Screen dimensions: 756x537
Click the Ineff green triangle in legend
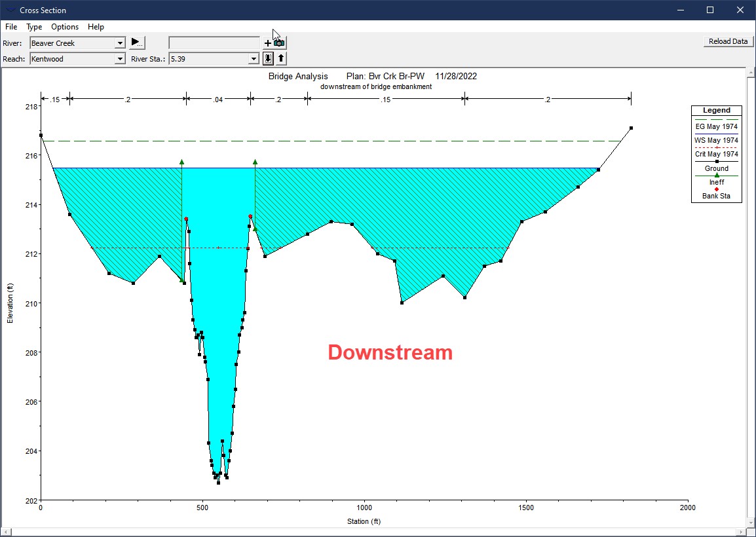coord(717,176)
